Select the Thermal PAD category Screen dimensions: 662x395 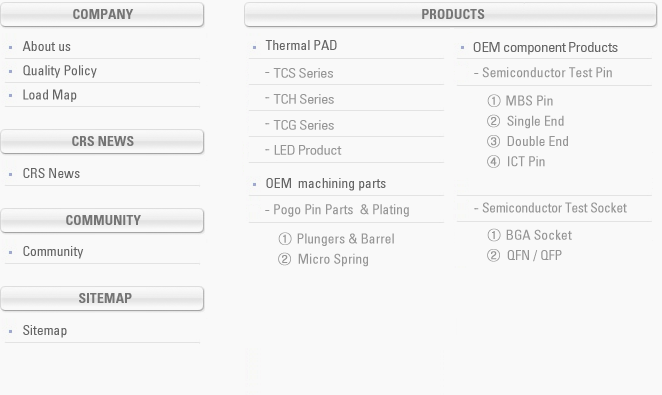tap(301, 46)
